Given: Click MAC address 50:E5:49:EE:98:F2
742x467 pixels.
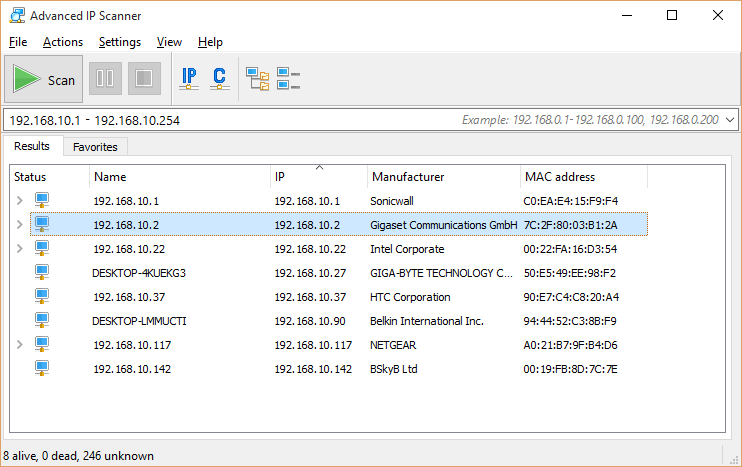Looking at the screenshot, I should pyautogui.click(x=570, y=273).
